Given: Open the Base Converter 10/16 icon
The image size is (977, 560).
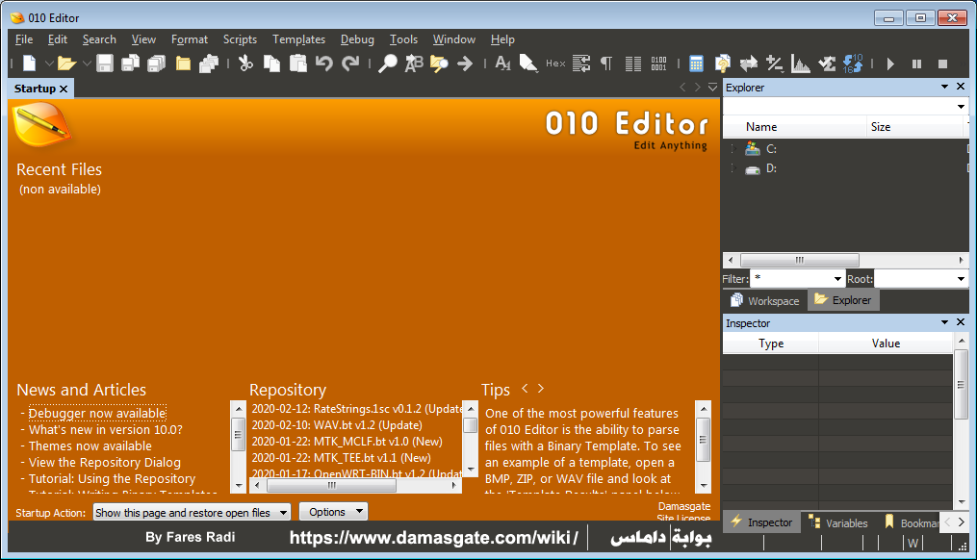Looking at the screenshot, I should pyautogui.click(x=853, y=63).
